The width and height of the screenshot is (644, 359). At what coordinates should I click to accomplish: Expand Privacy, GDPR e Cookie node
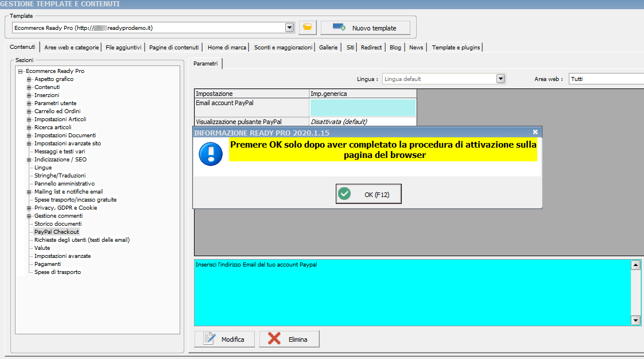(x=29, y=208)
